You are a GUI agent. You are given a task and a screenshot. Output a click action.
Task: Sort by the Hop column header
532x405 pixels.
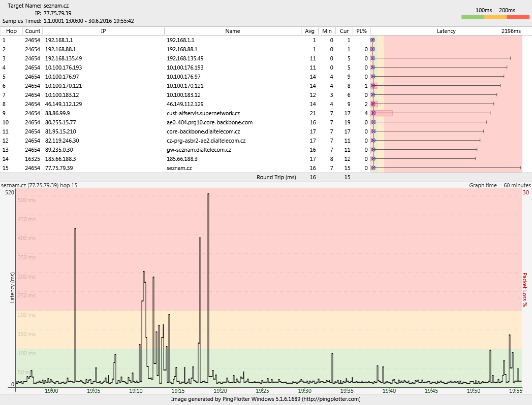11,31
